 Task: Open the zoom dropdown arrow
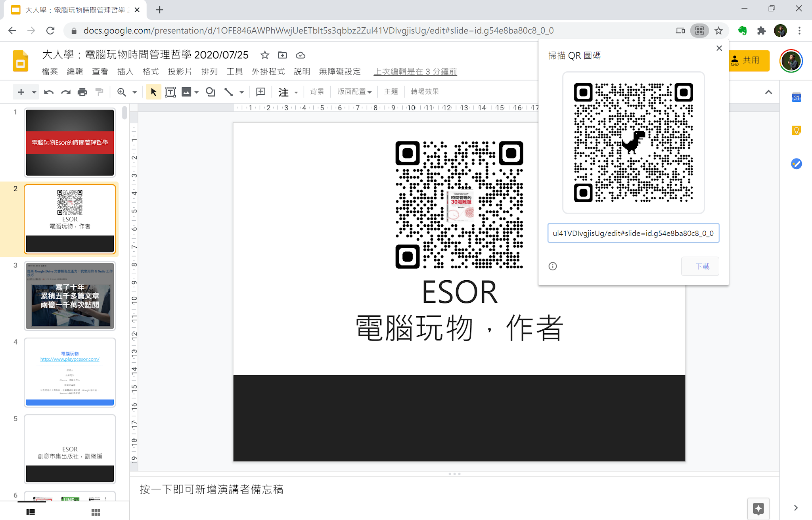tap(134, 92)
